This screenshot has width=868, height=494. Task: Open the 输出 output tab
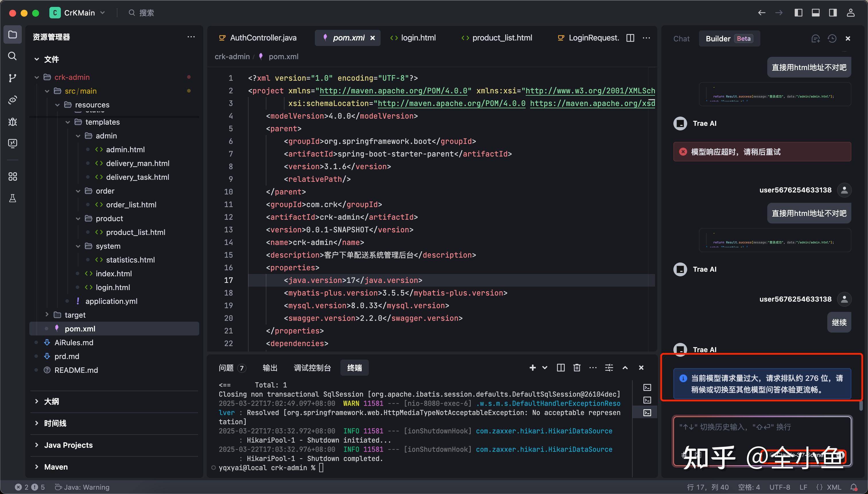point(270,368)
